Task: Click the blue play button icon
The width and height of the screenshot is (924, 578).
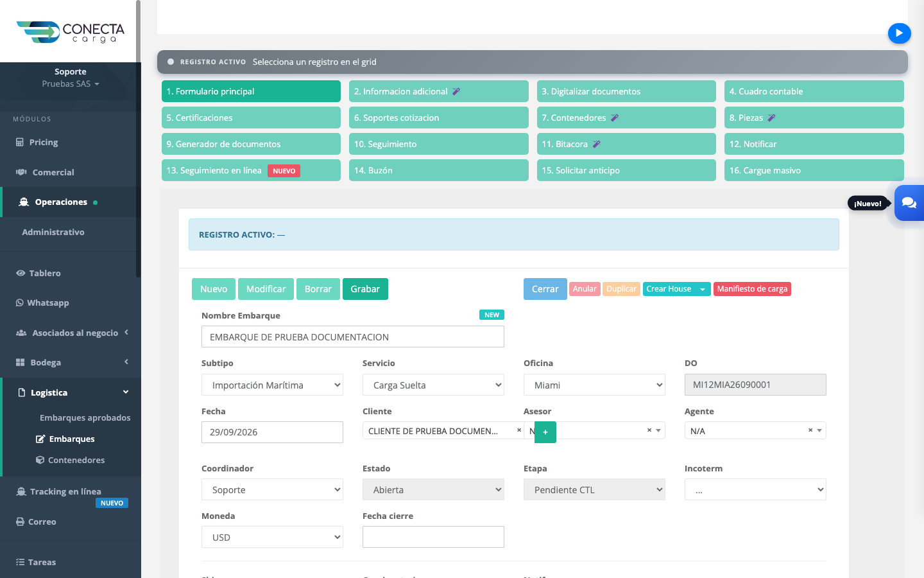Action: click(x=899, y=33)
